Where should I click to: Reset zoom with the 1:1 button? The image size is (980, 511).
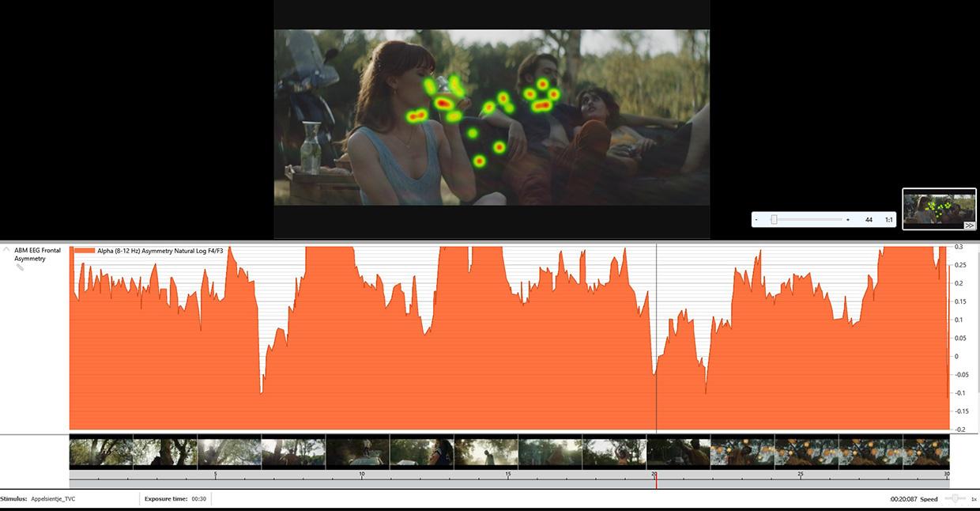click(888, 220)
